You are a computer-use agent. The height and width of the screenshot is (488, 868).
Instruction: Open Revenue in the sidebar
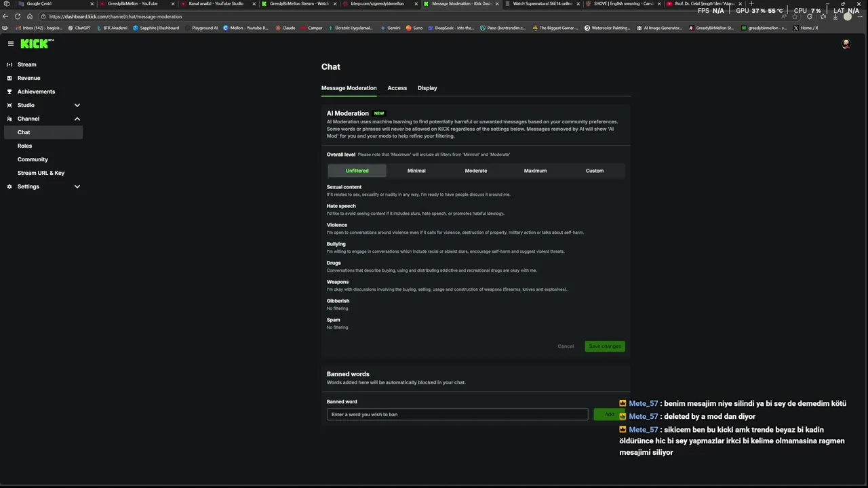[28, 78]
